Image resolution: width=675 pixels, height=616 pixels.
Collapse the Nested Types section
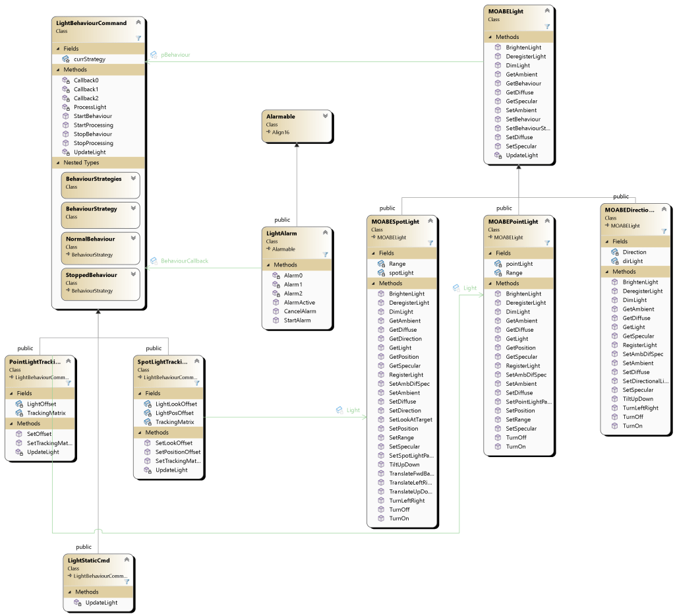[x=57, y=162]
